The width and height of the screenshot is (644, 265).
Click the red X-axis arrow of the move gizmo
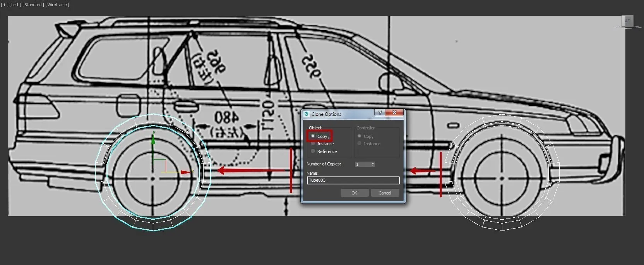(x=186, y=172)
